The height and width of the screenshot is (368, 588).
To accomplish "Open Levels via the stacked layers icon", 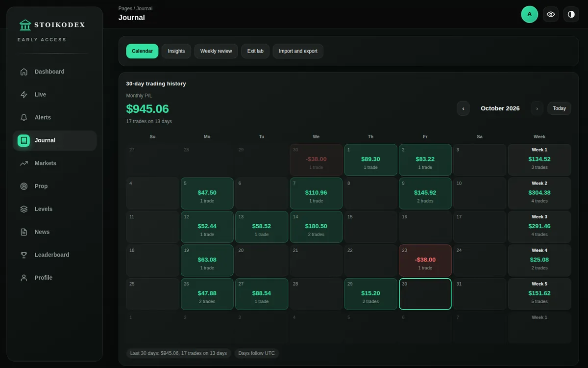I will click(x=24, y=209).
